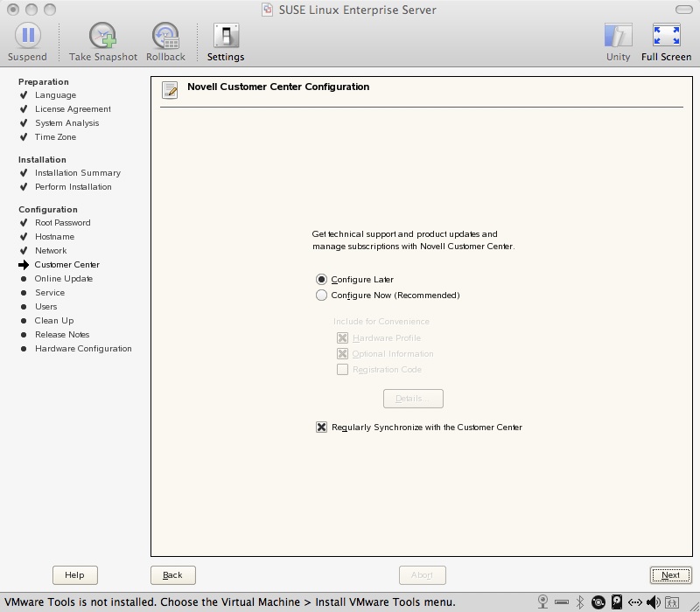Click the Time Zone step
The height and width of the screenshot is (612, 700).
click(x=55, y=137)
